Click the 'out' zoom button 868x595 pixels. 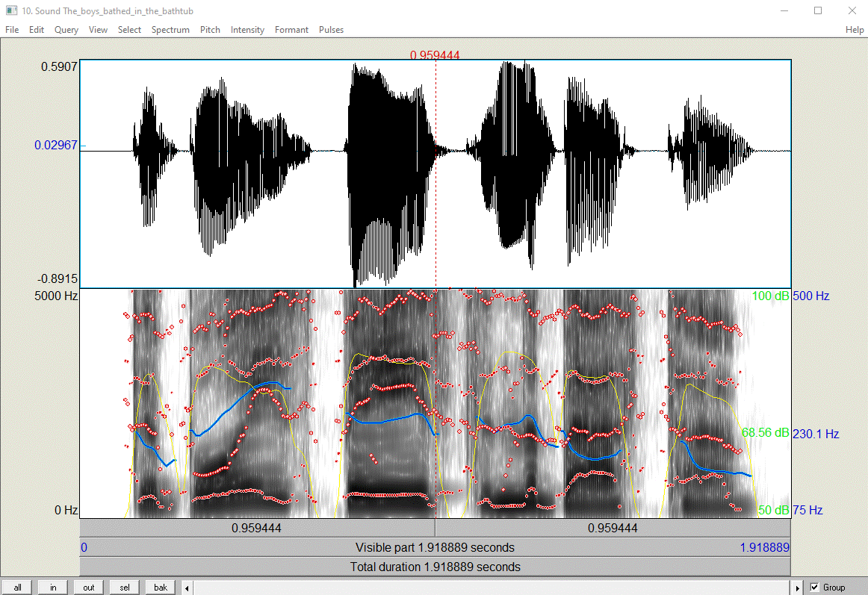point(89,588)
